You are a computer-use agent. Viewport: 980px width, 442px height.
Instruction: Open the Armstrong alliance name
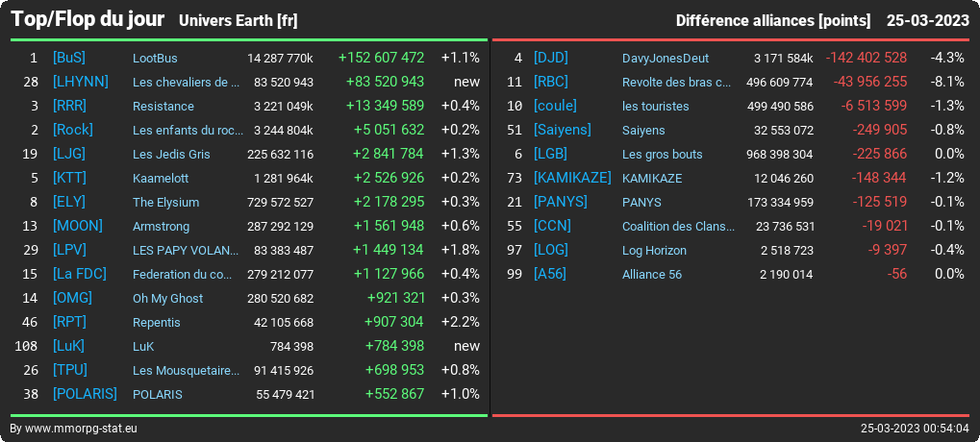tap(161, 226)
